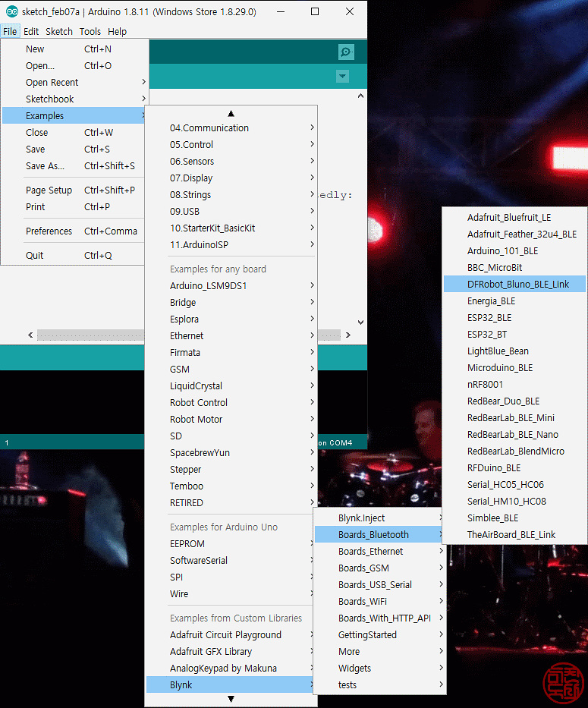This screenshot has width=588, height=708.
Task: Choose Save As... in the File menu
Action: click(74, 166)
